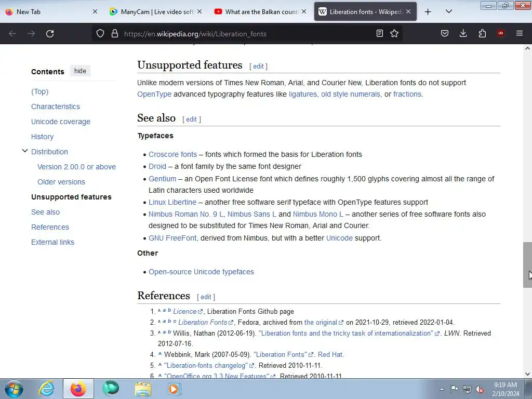The width and height of the screenshot is (532, 399).
Task: Click the muted volume tray icon
Action: [480, 390]
